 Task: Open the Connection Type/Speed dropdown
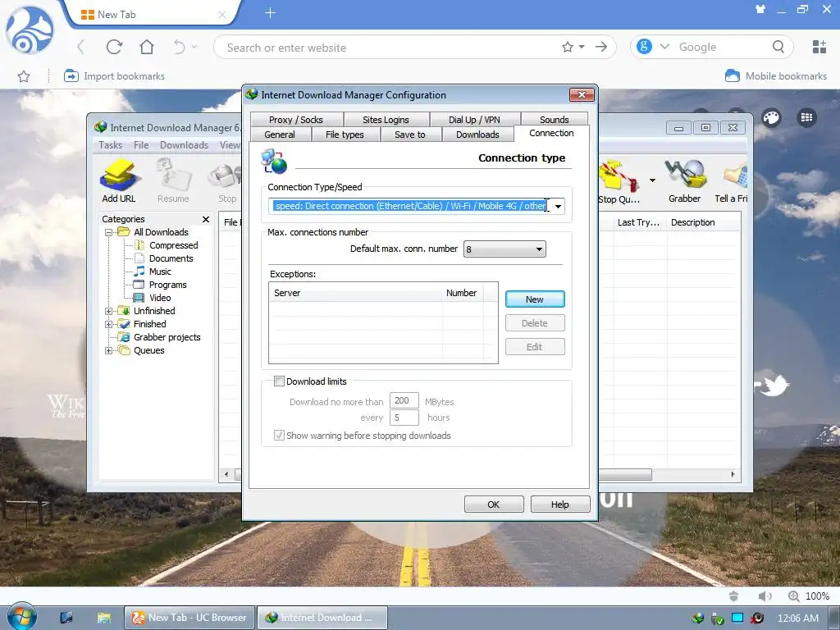tap(558, 206)
